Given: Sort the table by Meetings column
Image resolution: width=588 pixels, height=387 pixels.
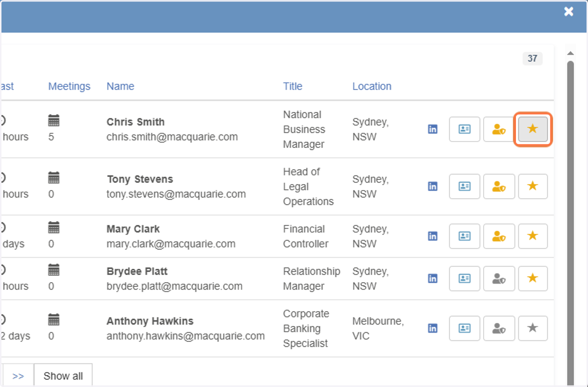Looking at the screenshot, I should tap(69, 86).
